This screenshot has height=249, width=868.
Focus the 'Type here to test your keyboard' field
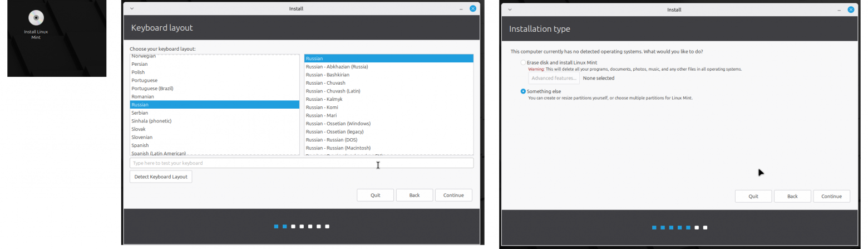pos(302,163)
